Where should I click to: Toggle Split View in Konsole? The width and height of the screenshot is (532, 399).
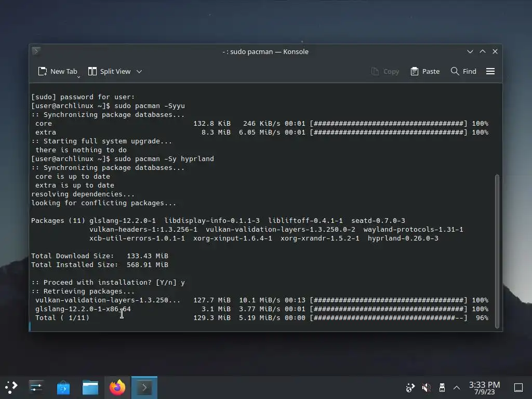point(109,71)
